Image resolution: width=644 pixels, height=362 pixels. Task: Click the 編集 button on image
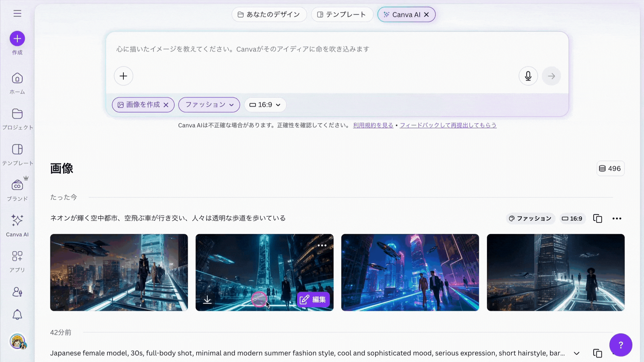[x=313, y=299]
